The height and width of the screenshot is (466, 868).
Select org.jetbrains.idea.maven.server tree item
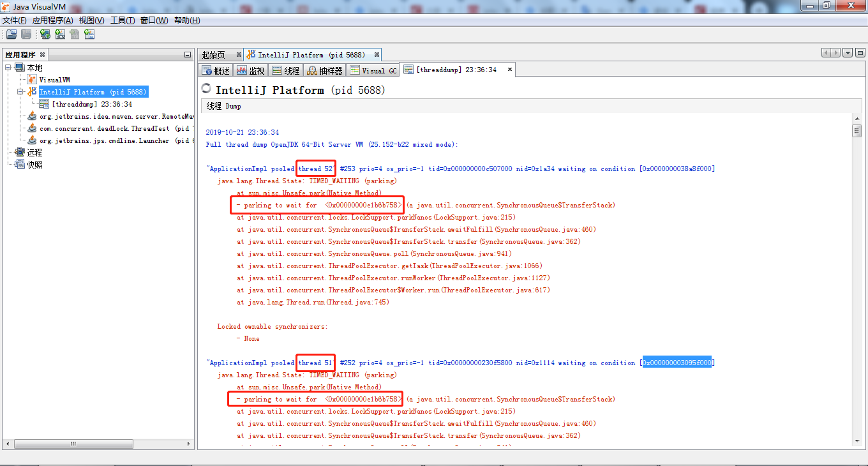click(116, 117)
